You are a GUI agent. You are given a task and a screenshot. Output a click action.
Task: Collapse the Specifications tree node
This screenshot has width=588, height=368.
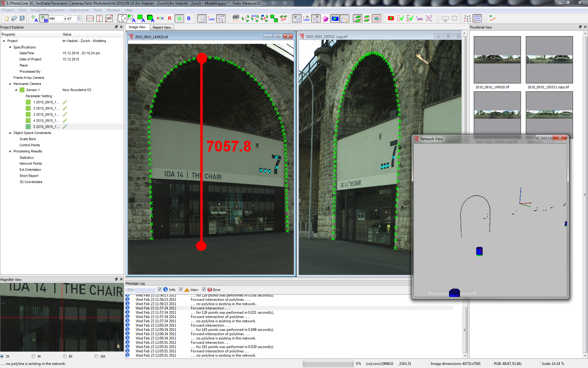pos(10,47)
